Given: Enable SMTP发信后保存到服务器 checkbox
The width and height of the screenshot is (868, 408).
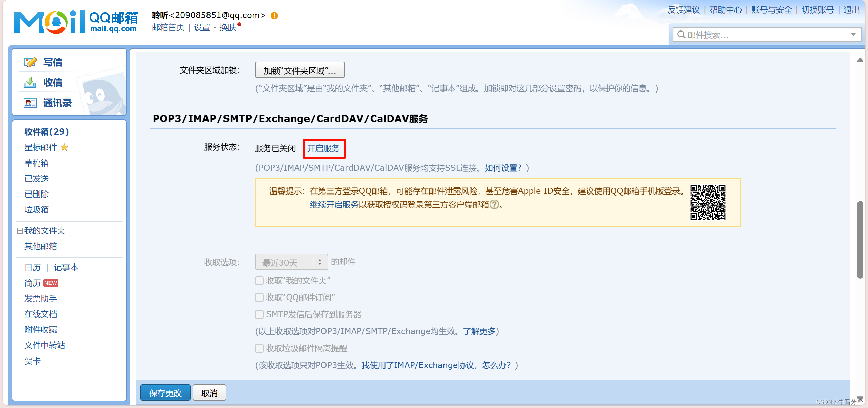Looking at the screenshot, I should (259, 314).
